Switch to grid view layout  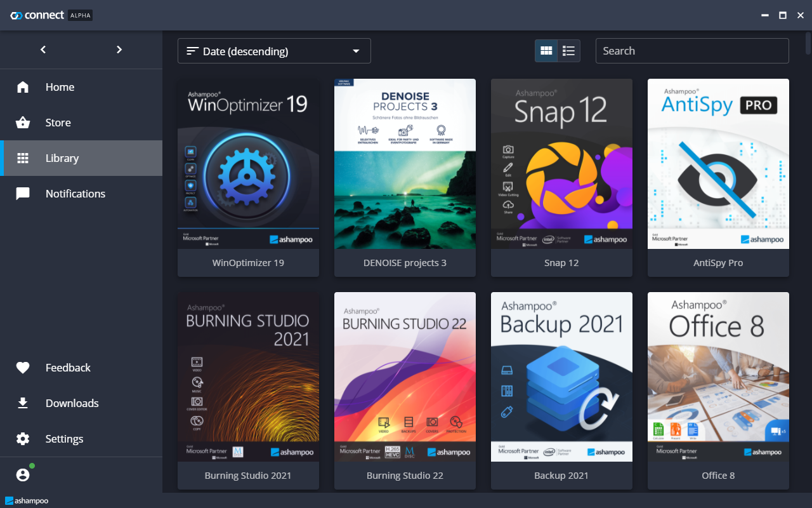click(546, 51)
